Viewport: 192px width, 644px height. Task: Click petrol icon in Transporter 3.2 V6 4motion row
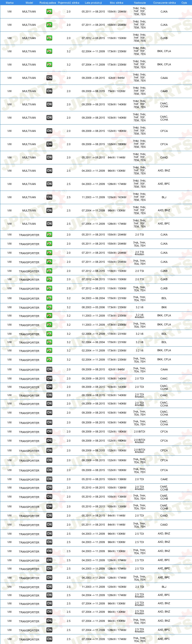tap(49, 316)
